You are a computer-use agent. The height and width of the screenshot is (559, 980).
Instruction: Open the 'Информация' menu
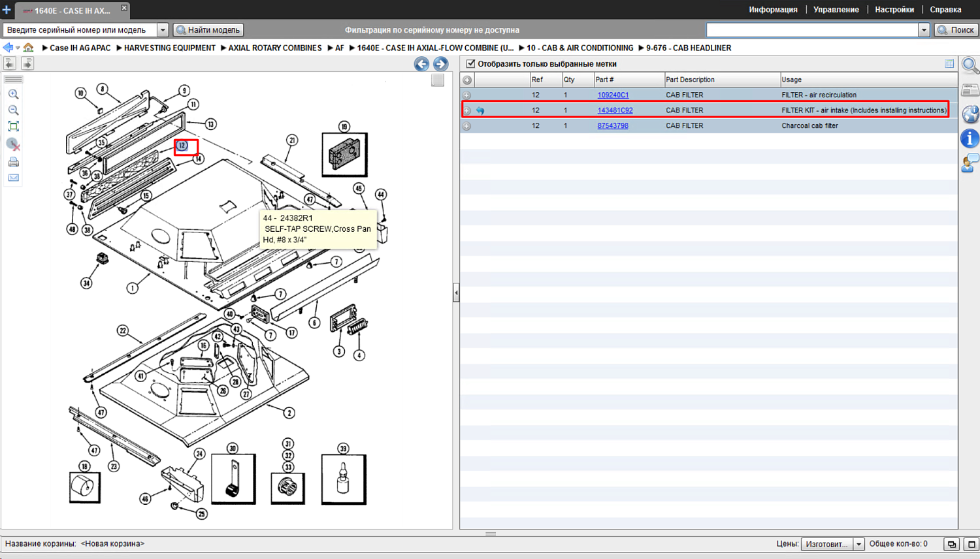[773, 10]
